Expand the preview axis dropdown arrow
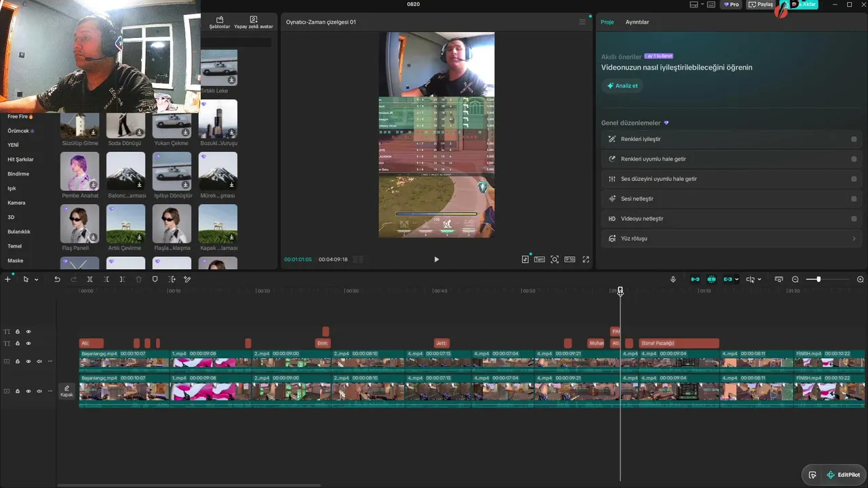 pos(759,279)
